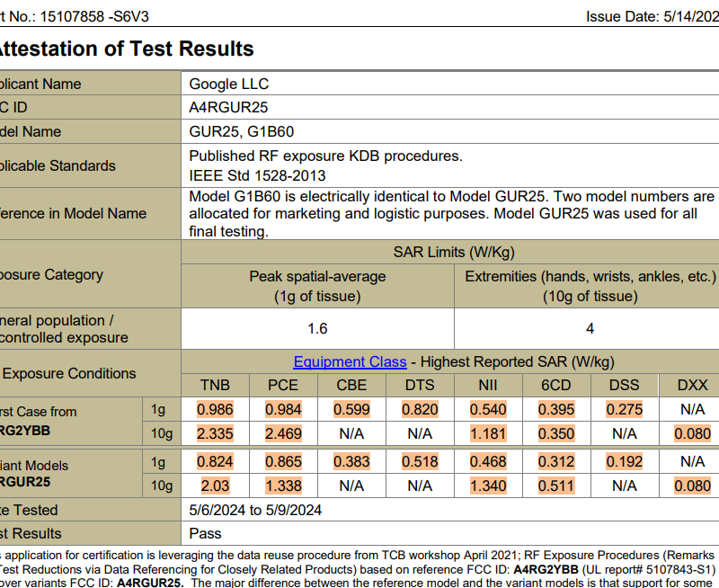The height and width of the screenshot is (588, 719).
Task: Select the Attestation of Test Results heading
Action: point(126,49)
